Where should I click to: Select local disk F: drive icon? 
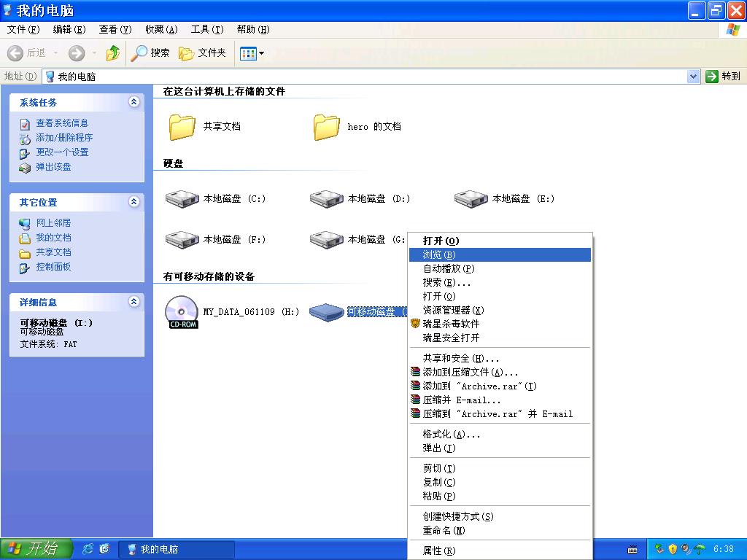click(x=182, y=239)
